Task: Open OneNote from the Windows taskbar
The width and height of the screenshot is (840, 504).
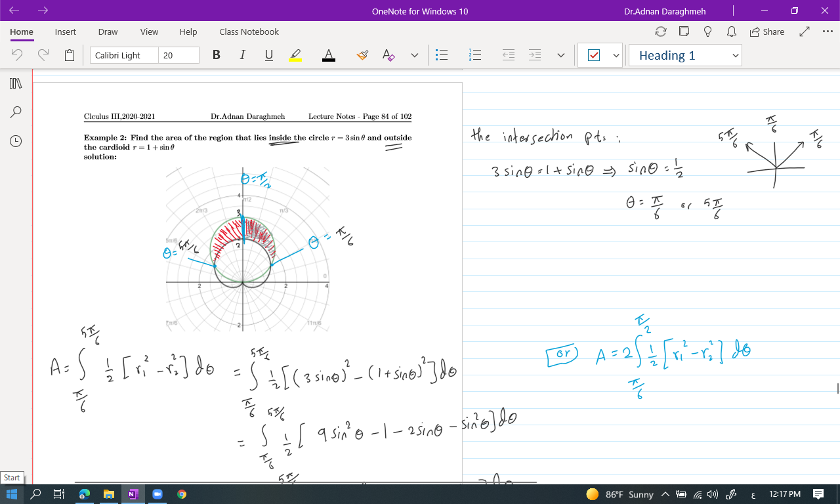Action: point(133,494)
